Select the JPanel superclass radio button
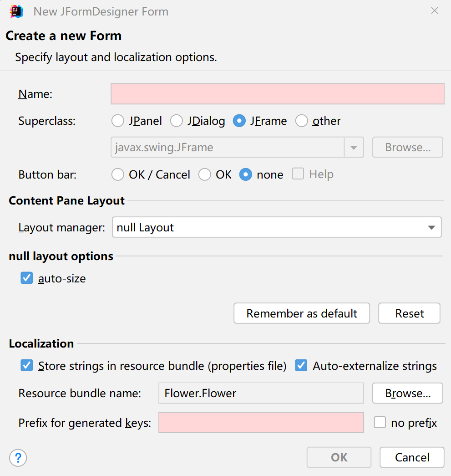 point(118,121)
